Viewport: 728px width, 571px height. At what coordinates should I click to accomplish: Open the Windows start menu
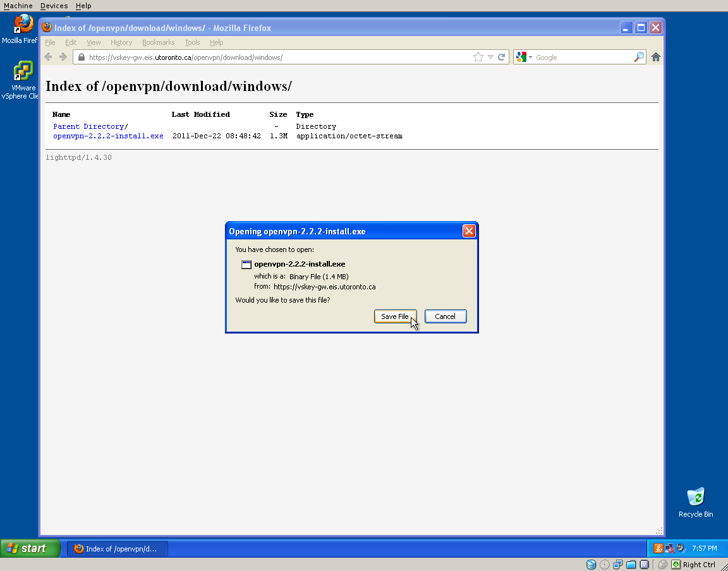pyautogui.click(x=30, y=548)
